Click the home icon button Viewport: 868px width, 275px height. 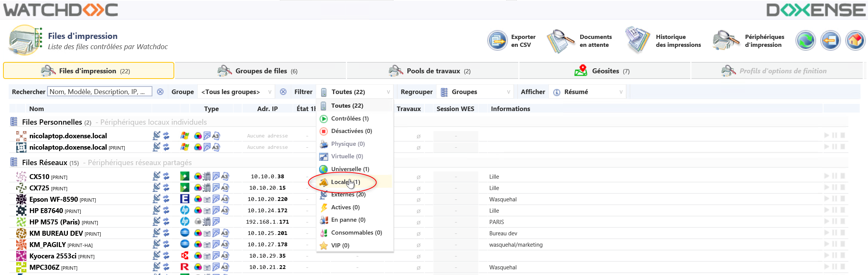pos(855,41)
